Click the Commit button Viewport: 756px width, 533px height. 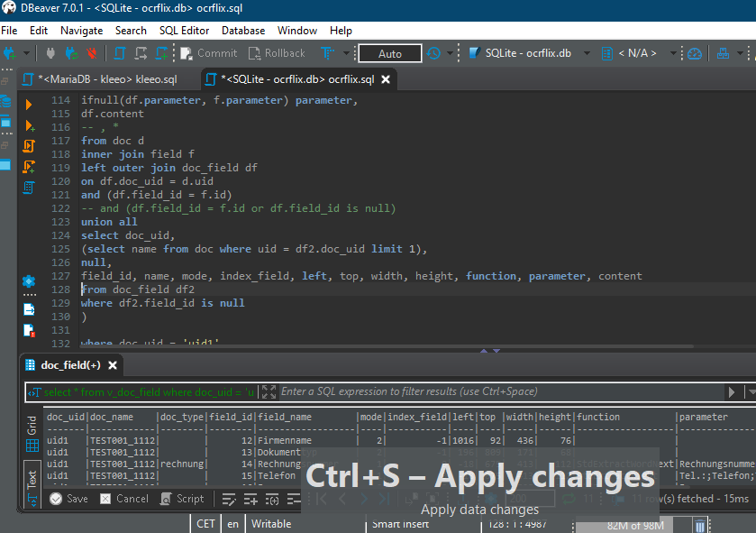pos(209,53)
